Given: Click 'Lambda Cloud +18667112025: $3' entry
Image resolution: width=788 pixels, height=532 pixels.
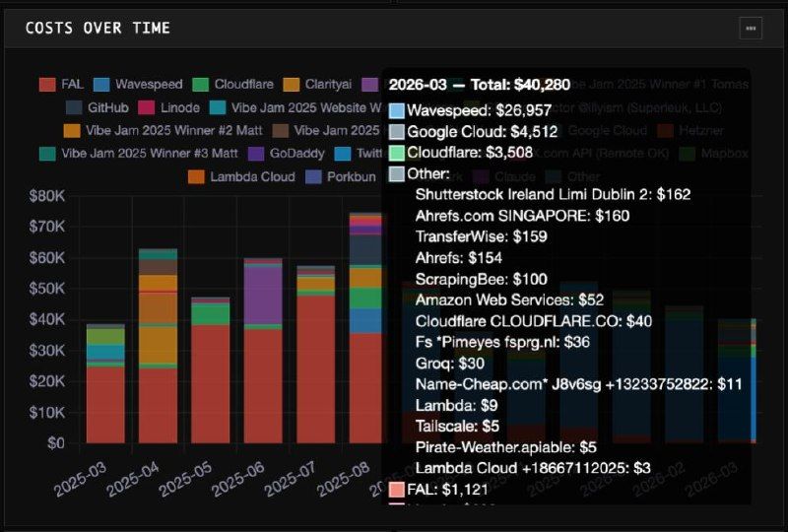Looking at the screenshot, I should pyautogui.click(x=533, y=468).
